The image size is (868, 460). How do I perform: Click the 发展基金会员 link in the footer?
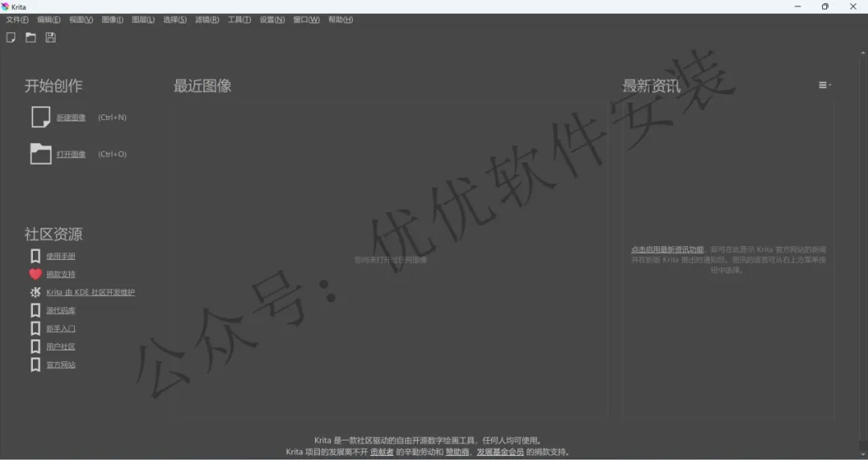tap(500, 452)
